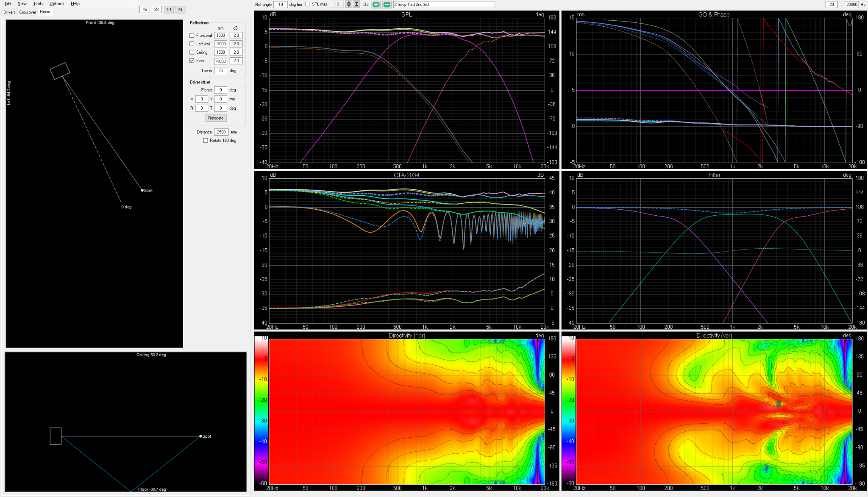868x497 pixels.
Task: Click the maximum frequency field 20000
Action: pyautogui.click(x=851, y=5)
